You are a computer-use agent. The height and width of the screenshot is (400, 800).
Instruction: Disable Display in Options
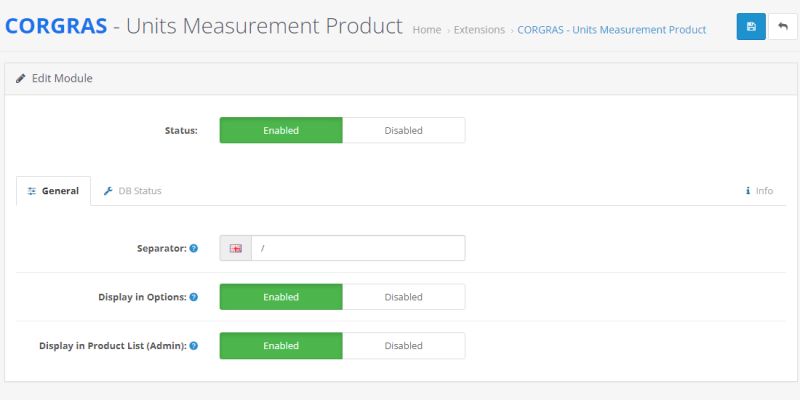coord(404,297)
